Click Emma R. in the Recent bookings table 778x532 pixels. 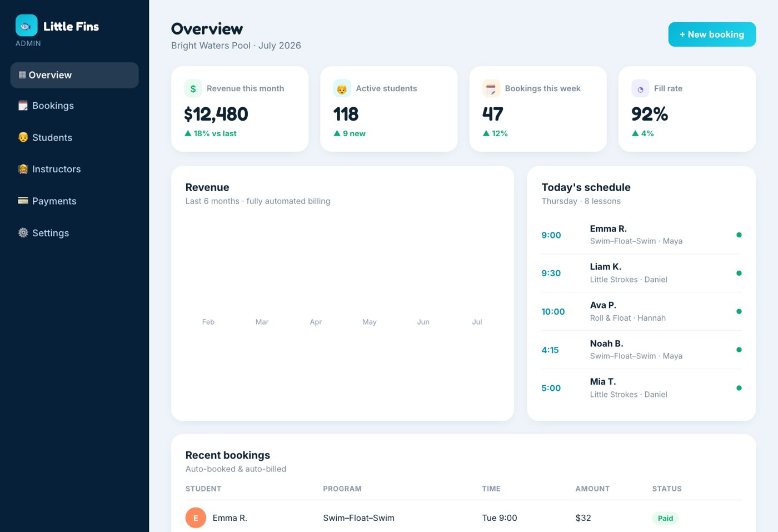230,518
